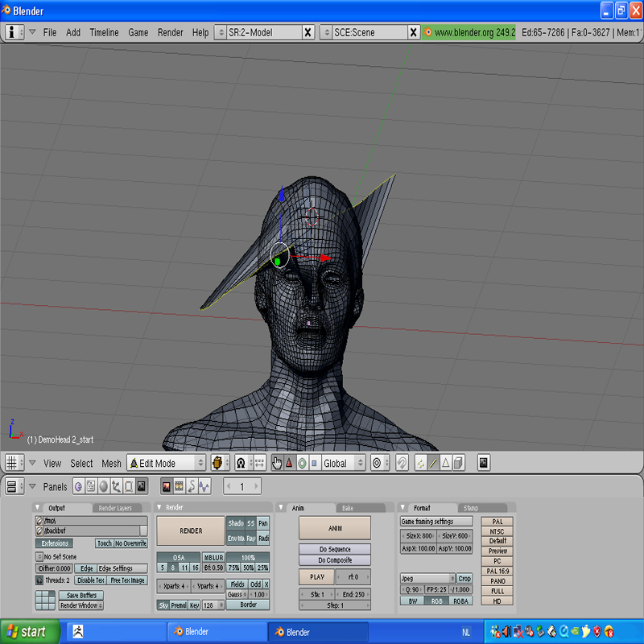Open the Shading context sphere icon

(x=104, y=486)
